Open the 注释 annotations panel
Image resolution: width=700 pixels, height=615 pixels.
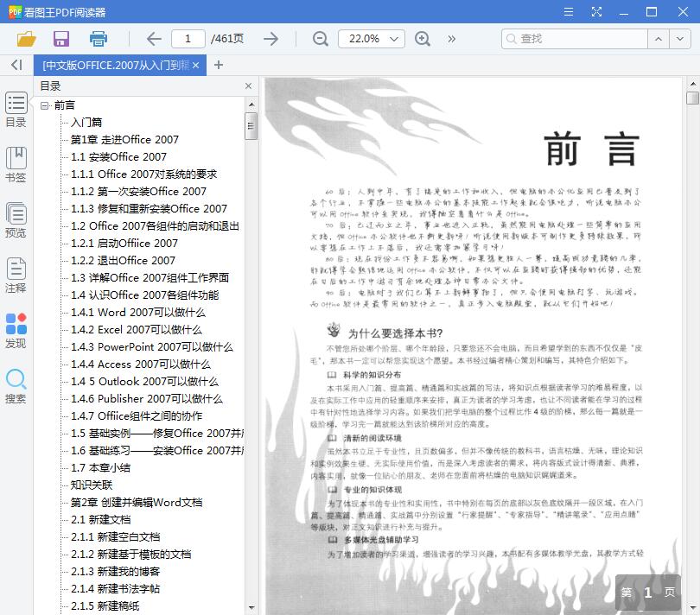[16, 276]
